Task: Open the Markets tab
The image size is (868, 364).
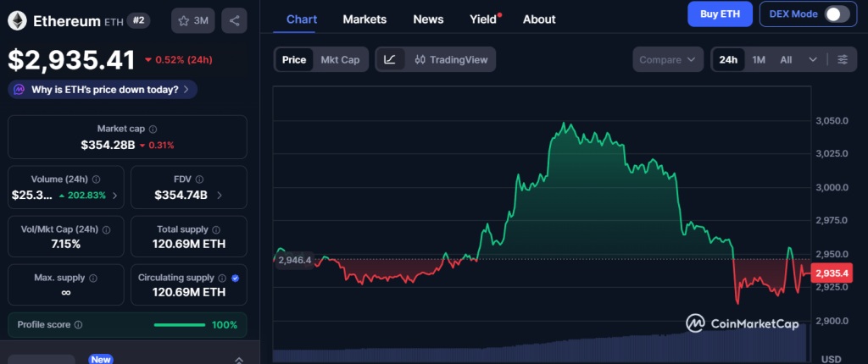Action: 364,19
